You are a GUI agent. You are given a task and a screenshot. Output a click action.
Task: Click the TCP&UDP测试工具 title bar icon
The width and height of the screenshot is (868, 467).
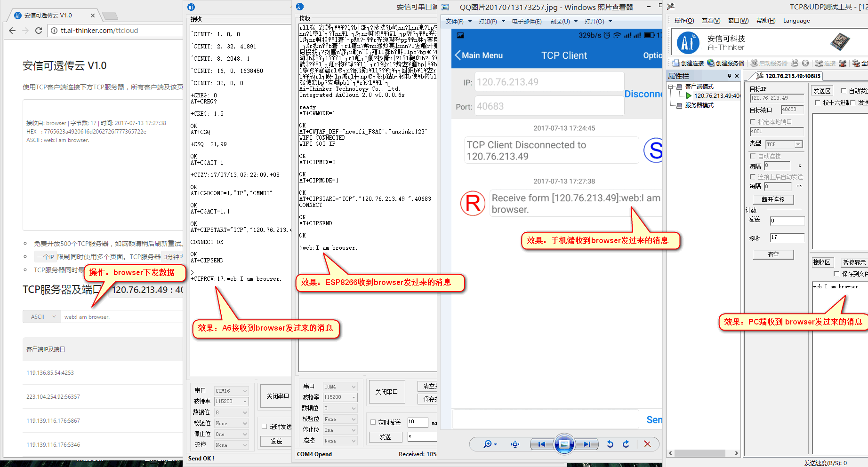(671, 7)
